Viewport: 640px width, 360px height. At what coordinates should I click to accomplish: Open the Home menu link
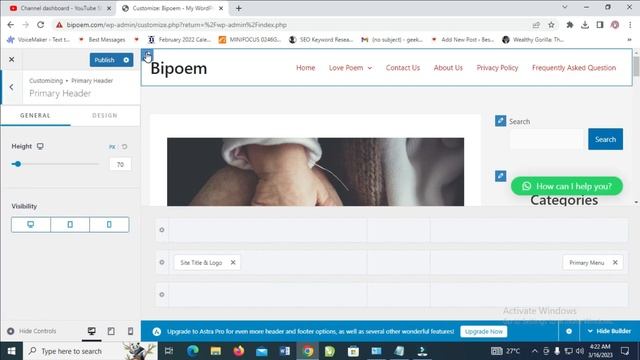(305, 68)
